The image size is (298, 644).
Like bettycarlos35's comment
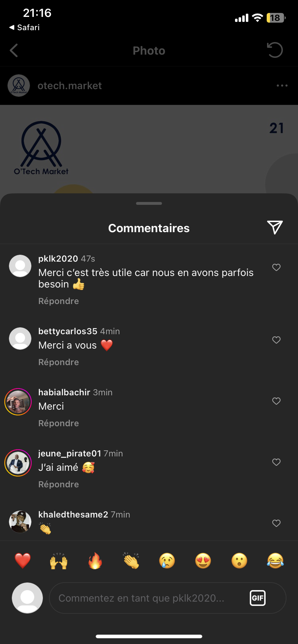tap(276, 340)
